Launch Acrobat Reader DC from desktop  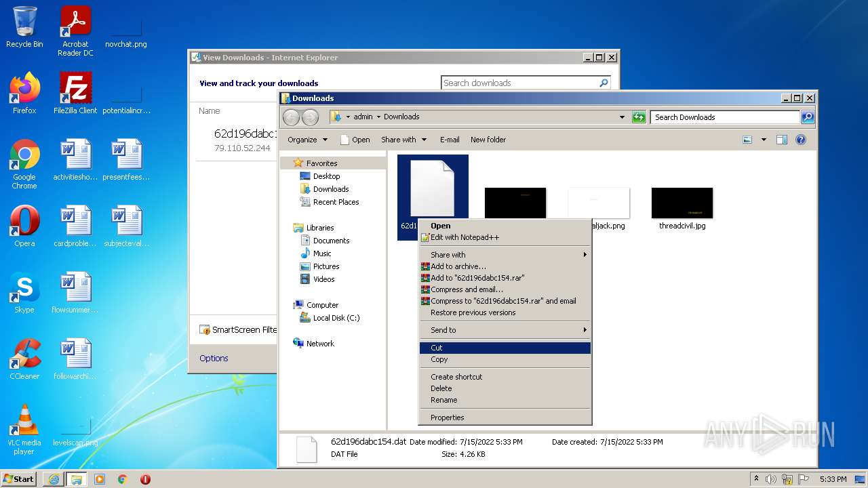pos(75,31)
